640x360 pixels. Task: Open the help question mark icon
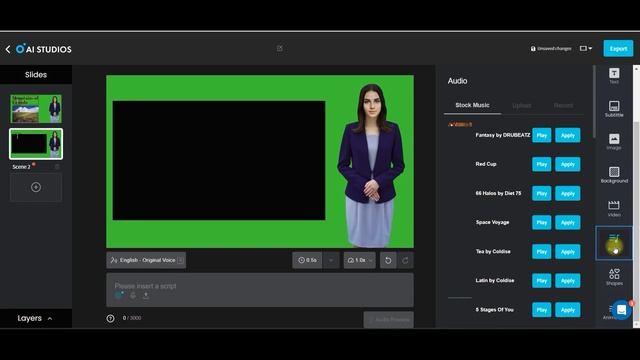pyautogui.click(x=111, y=318)
